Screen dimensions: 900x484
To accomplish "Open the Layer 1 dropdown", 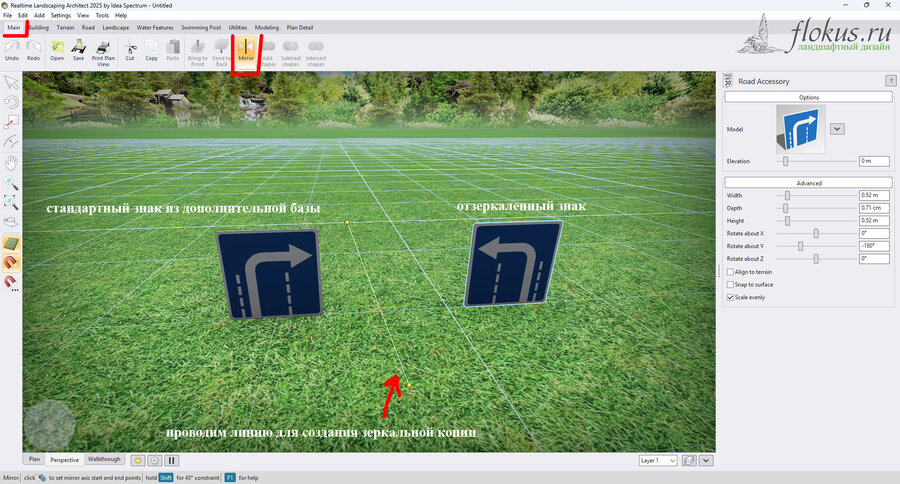I will (x=658, y=460).
